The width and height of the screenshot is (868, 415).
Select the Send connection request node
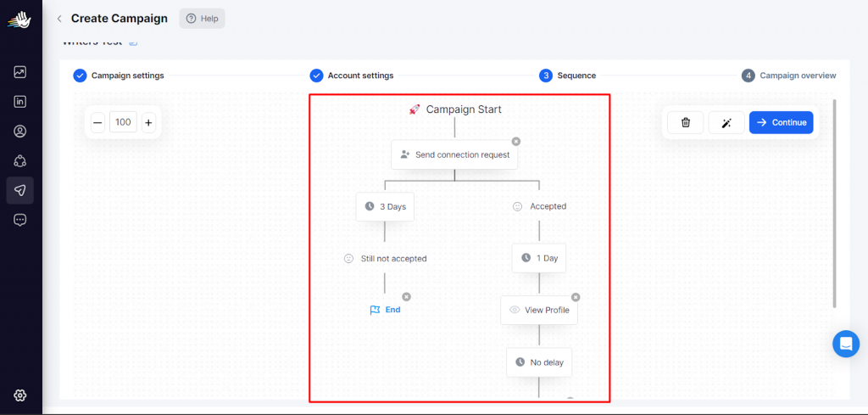click(x=454, y=154)
